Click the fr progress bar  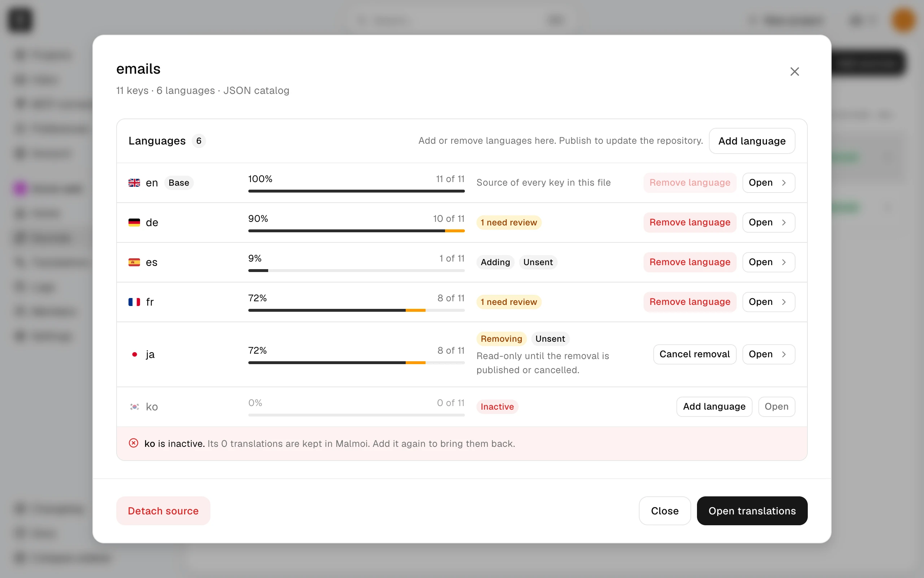click(356, 310)
